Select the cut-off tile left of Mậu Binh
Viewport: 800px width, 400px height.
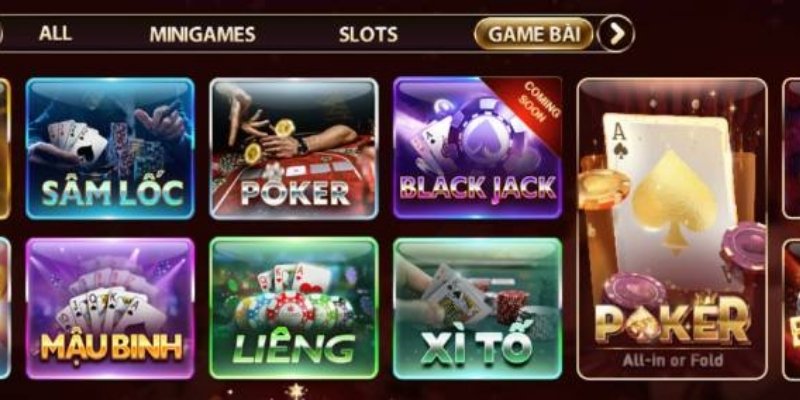(5, 309)
